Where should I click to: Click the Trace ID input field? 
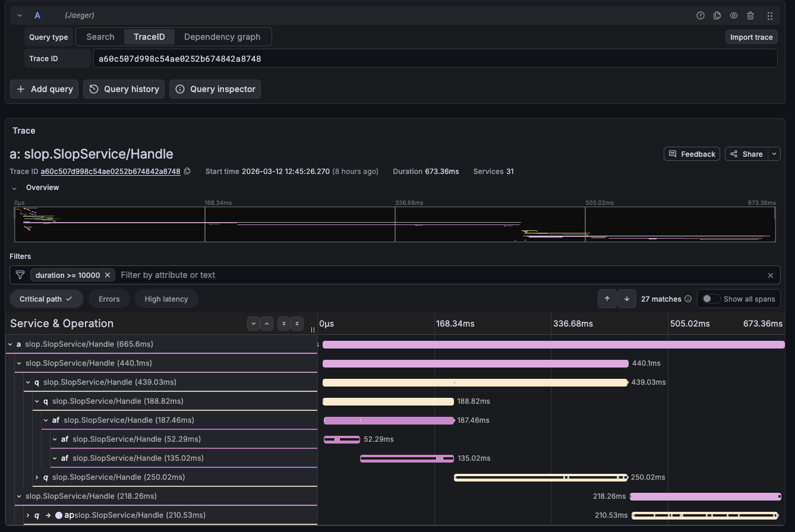(x=435, y=59)
